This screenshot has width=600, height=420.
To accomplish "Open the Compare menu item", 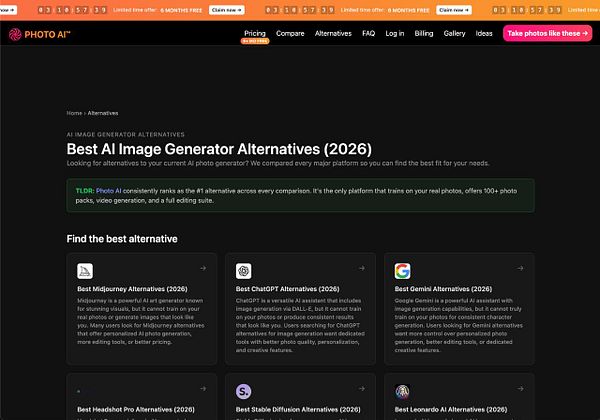I will point(290,33).
